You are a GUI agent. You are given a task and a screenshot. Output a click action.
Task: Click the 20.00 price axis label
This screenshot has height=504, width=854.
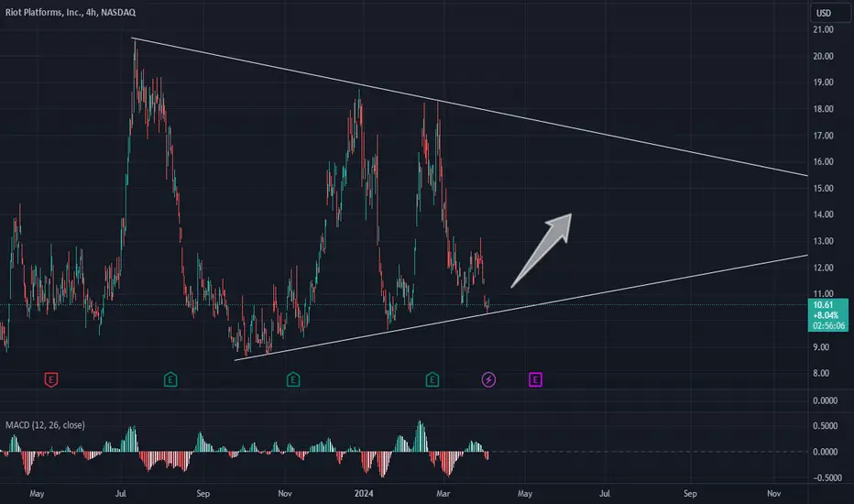click(x=823, y=56)
